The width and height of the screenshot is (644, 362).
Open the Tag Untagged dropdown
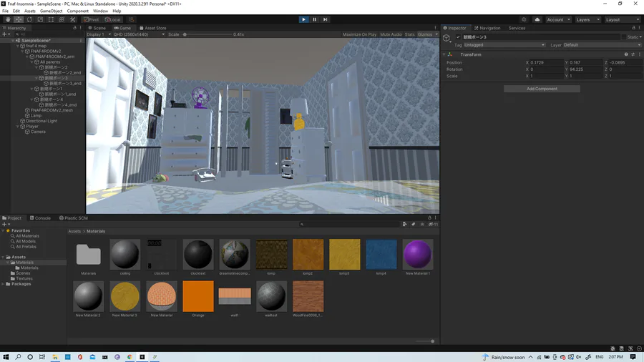coord(504,45)
